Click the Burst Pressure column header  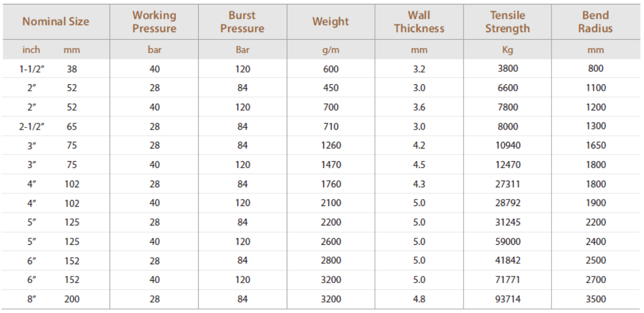pos(243,22)
